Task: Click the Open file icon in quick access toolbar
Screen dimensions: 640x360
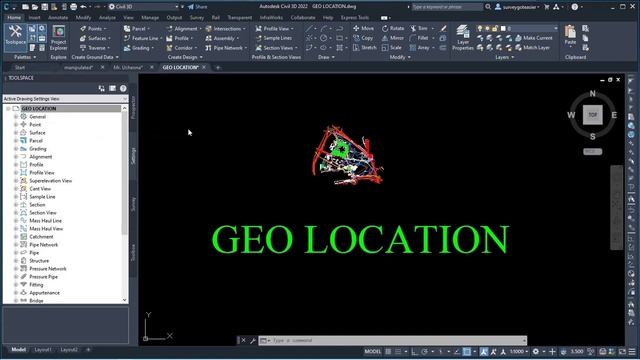Action: tap(35, 7)
